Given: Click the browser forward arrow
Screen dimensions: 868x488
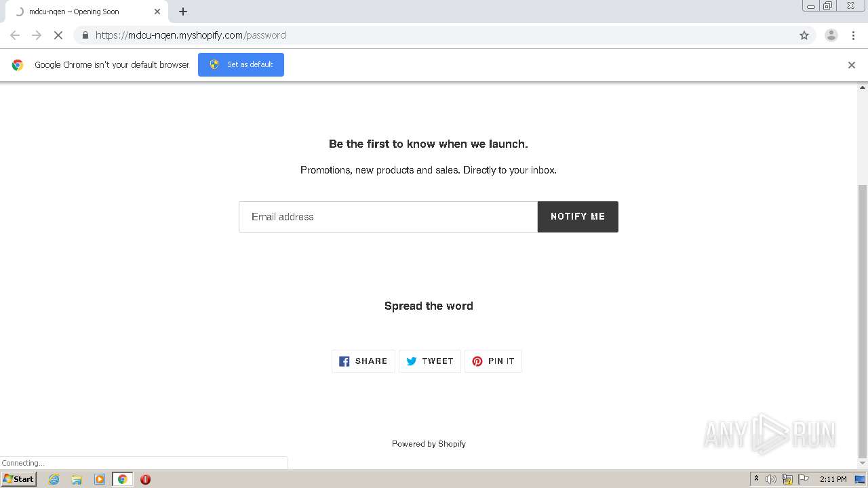Looking at the screenshot, I should point(37,35).
